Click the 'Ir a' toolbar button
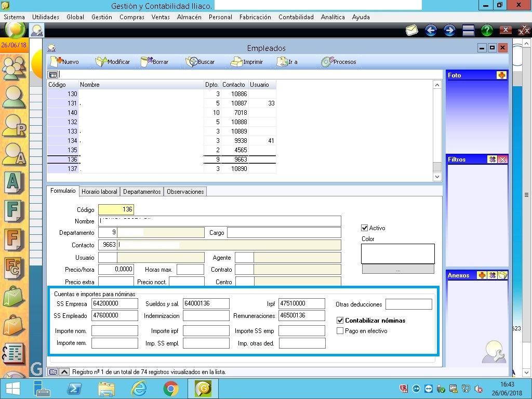532x399 pixels. pyautogui.click(x=287, y=62)
